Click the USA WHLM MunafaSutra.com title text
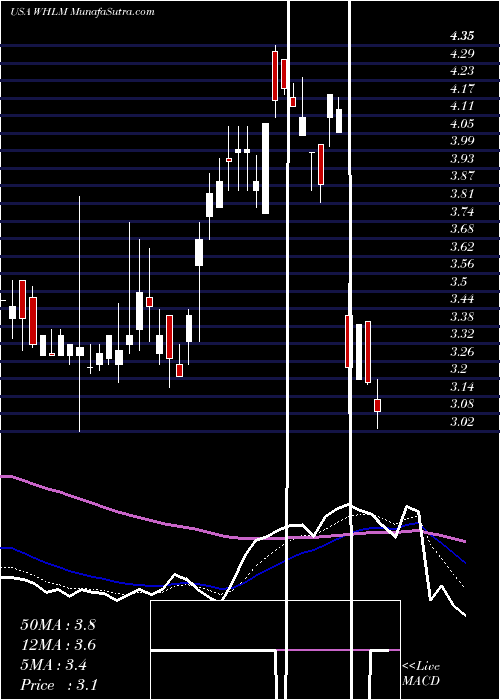Viewport: 500px width, 700px height. click(82, 12)
